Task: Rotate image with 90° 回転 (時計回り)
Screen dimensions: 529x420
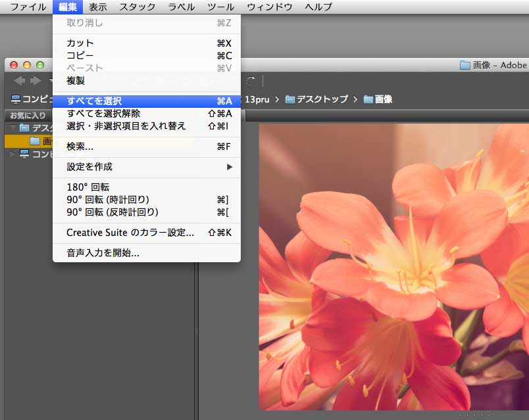Action: 146,200
